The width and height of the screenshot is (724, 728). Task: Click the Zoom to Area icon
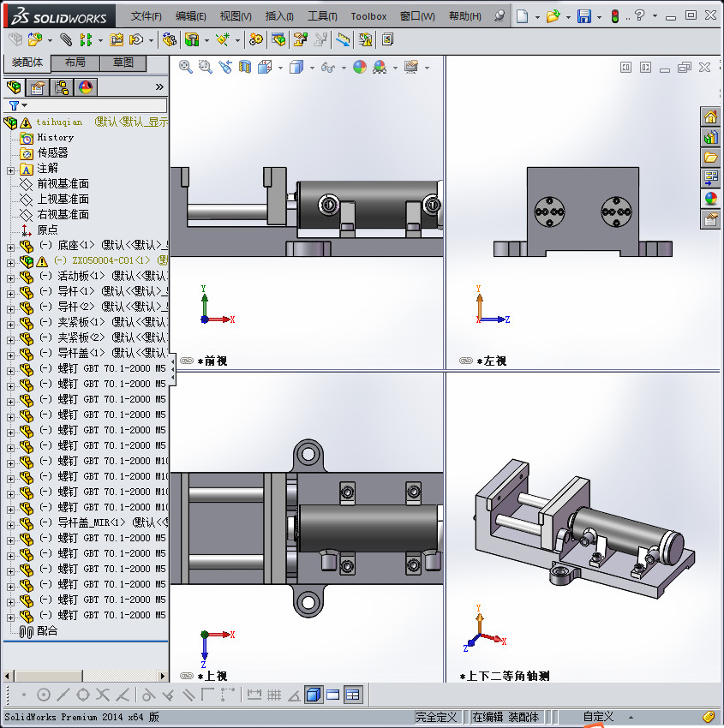pos(206,68)
